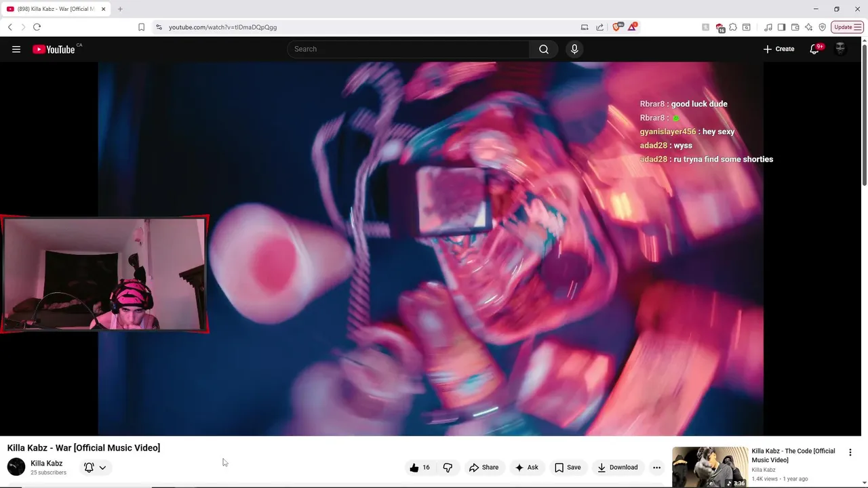Viewport: 868px width, 488px height.
Task: Click the Create button
Action: click(x=778, y=49)
